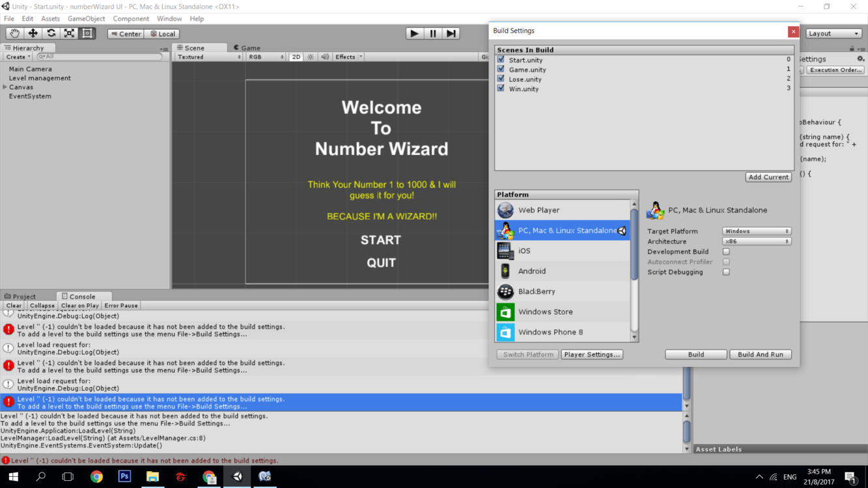
Task: Select the Hand tool for panning
Action: [x=14, y=33]
